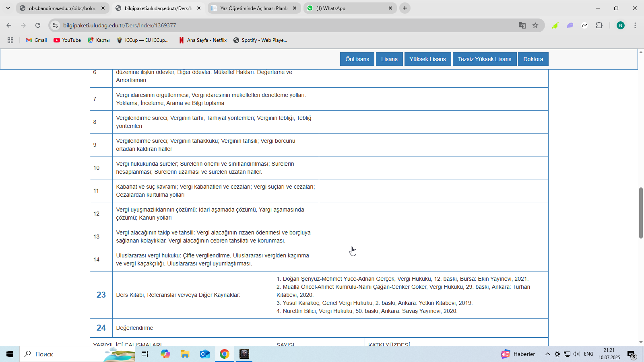The height and width of the screenshot is (362, 644).
Task: Click the browser forward arrow
Action: click(23, 25)
